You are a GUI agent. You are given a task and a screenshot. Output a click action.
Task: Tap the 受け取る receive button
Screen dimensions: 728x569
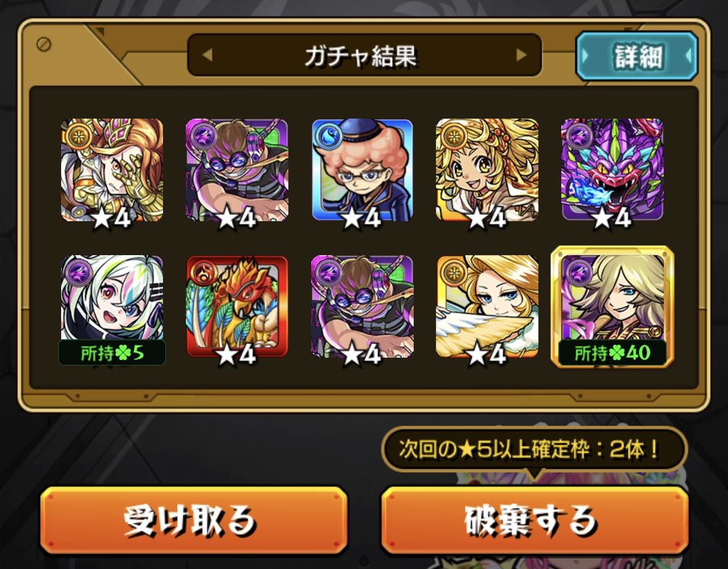click(194, 520)
